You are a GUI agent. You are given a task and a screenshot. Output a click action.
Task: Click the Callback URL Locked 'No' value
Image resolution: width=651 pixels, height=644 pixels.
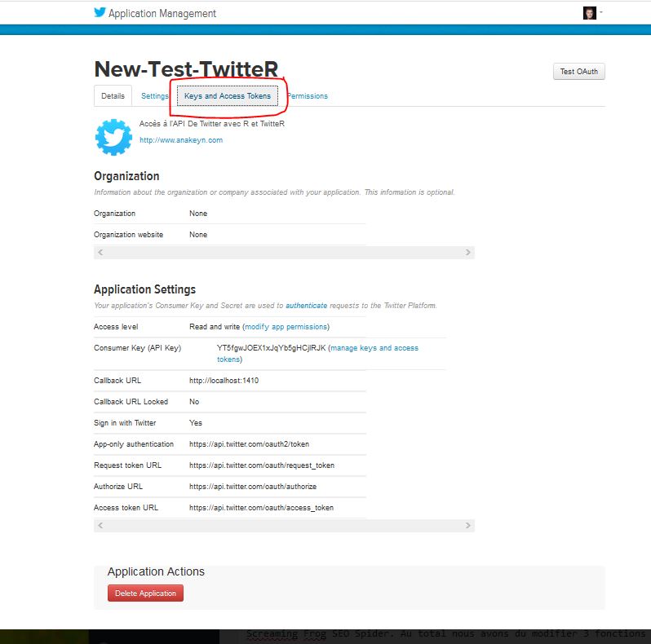coord(194,402)
